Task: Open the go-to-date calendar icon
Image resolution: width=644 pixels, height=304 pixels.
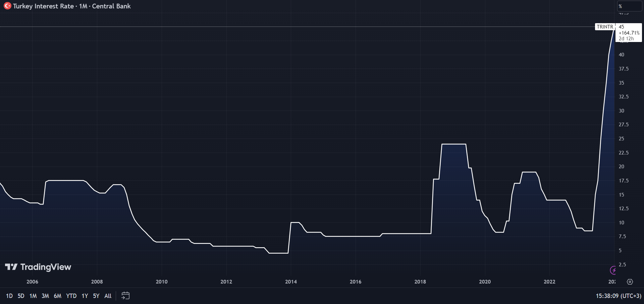Action: [x=125, y=296]
